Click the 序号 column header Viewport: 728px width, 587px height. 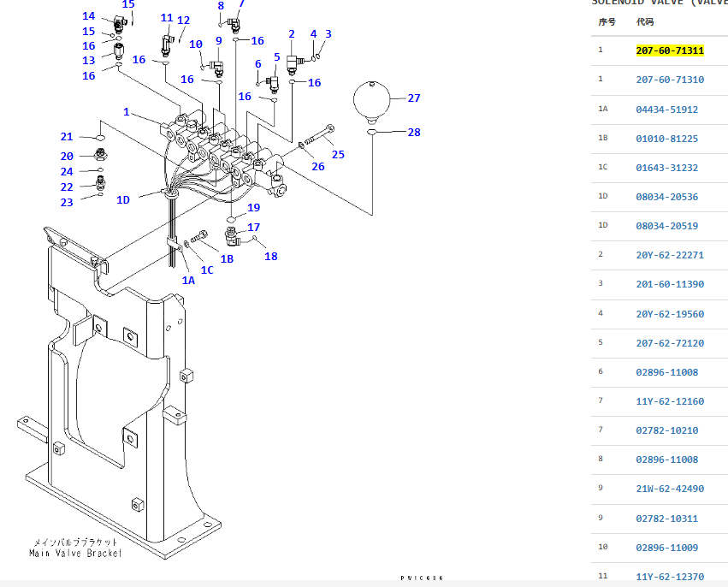(x=607, y=22)
